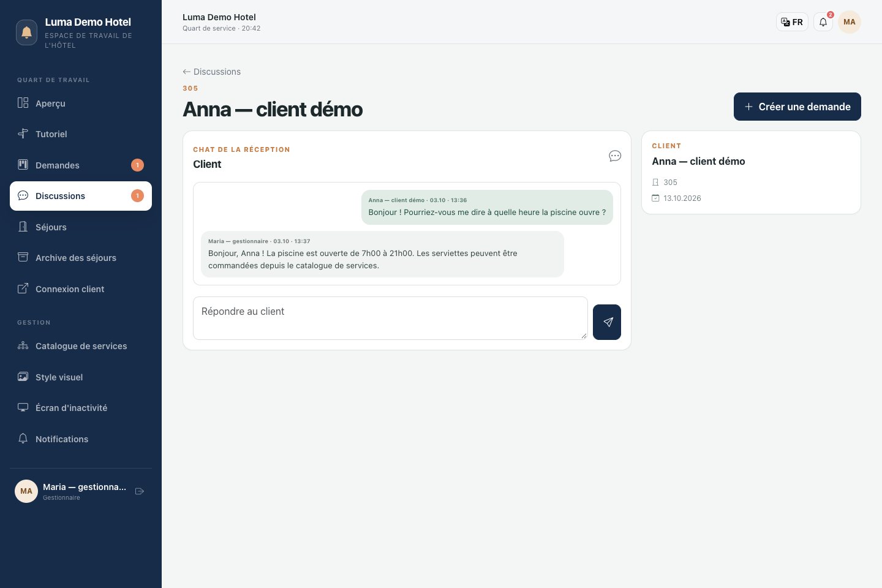This screenshot has height=588, width=882.
Task: Click the chat bubble icon in chat card header
Action: [x=615, y=156]
